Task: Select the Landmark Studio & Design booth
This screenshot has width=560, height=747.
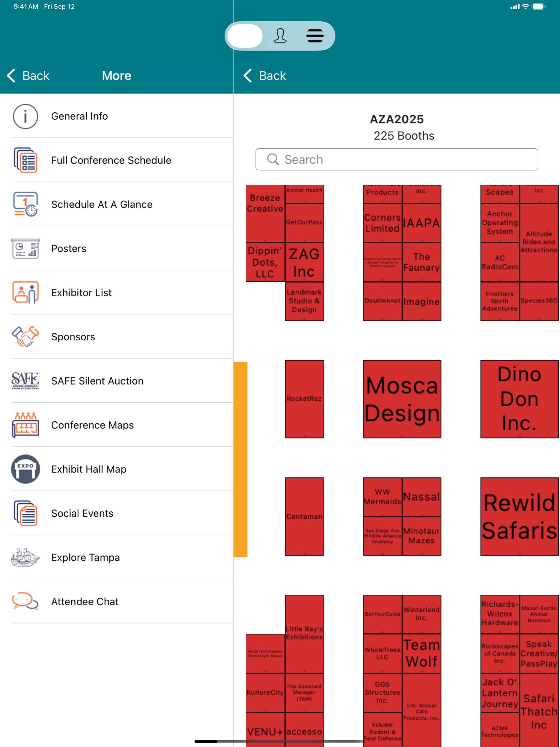Action: [304, 301]
